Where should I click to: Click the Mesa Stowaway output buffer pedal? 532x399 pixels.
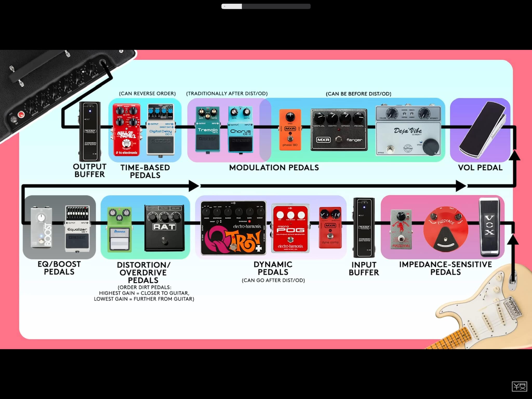coord(90,132)
